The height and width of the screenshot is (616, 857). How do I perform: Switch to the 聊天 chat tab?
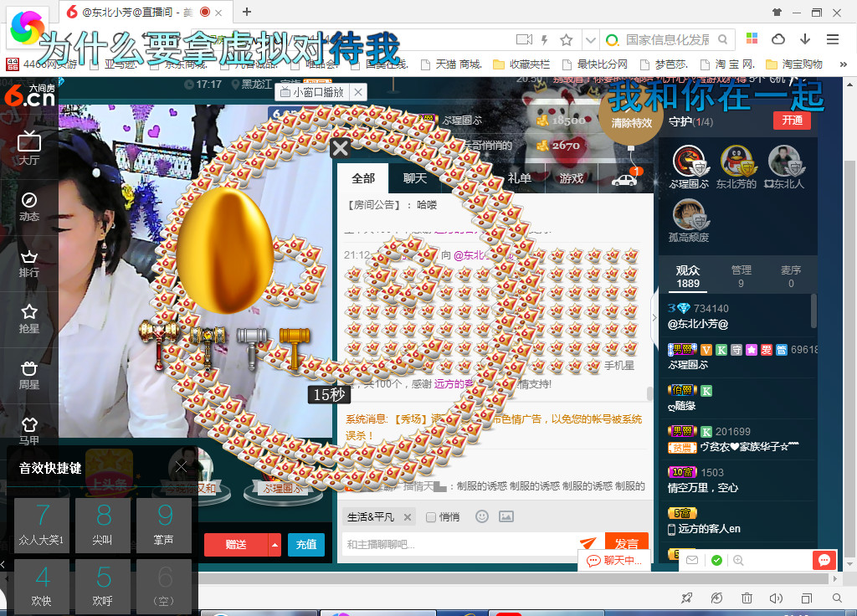click(x=415, y=178)
